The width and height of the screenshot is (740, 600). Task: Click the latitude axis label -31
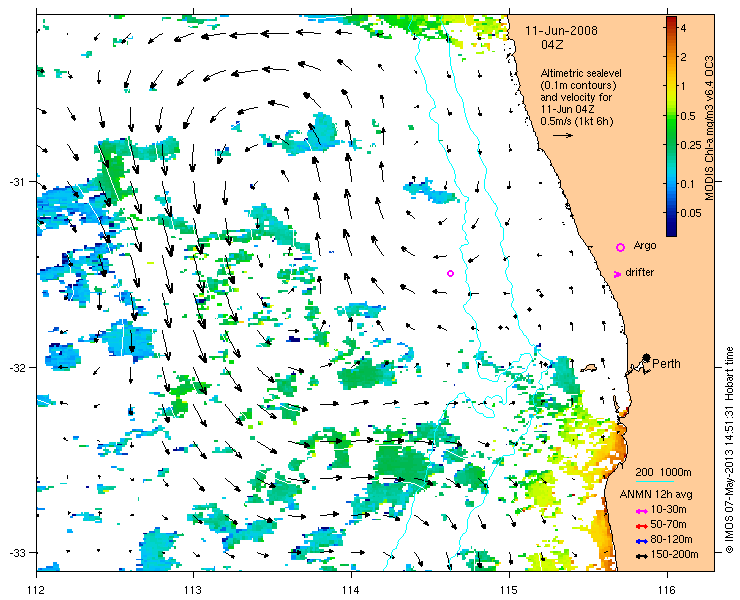[x=17, y=181]
